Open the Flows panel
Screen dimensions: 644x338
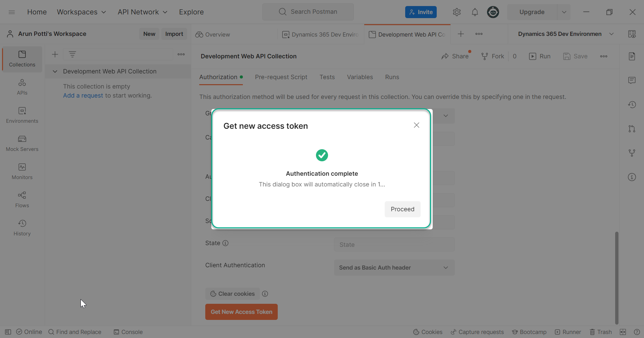(x=21, y=199)
